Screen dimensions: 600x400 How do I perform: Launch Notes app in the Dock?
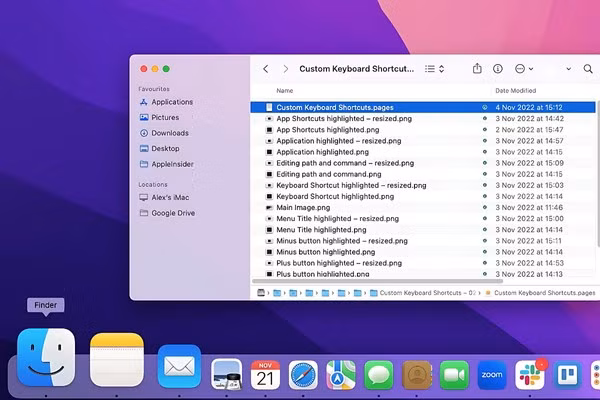pos(117,359)
